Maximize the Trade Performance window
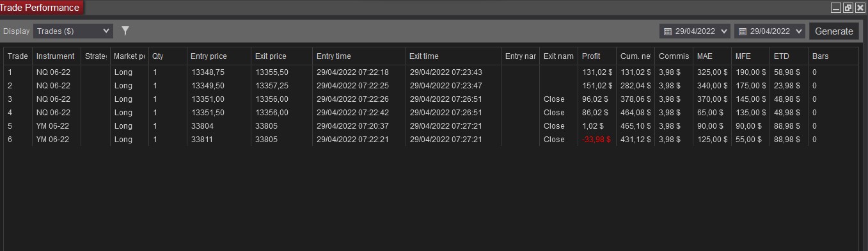 848,8
